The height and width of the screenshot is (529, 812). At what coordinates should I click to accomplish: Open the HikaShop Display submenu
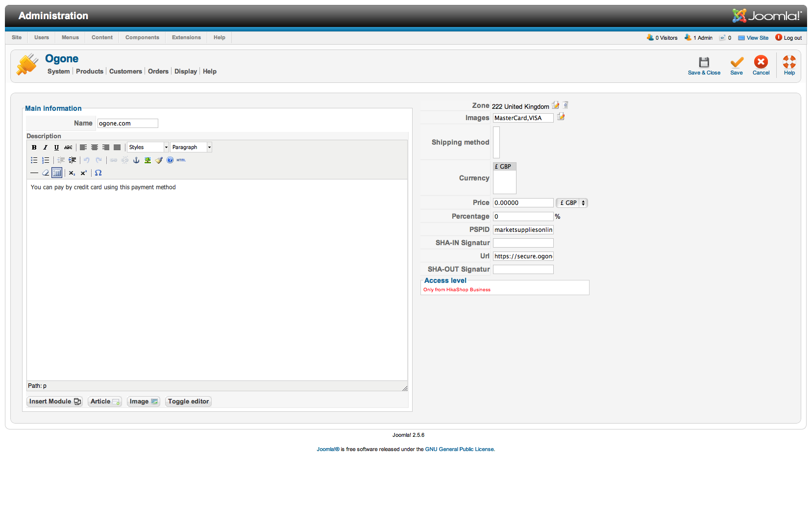click(186, 72)
